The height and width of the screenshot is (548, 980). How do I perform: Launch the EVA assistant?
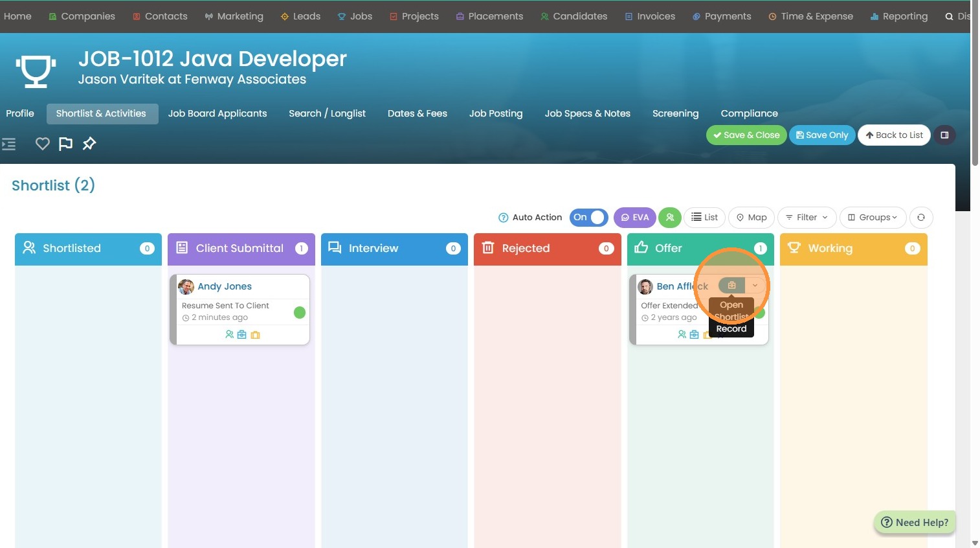tap(634, 218)
